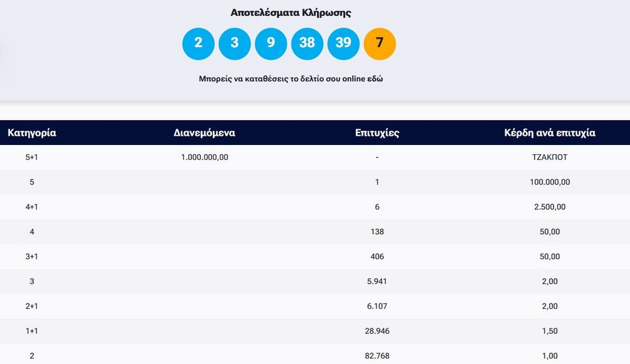Click the Κατηγορία column header
Image resolution: width=630 pixels, height=364 pixels.
(31, 132)
